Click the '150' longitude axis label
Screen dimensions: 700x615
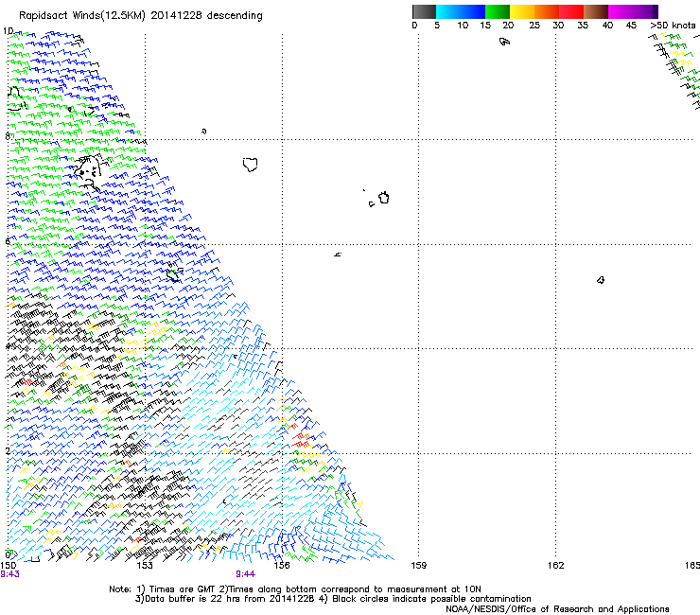tap(8, 566)
